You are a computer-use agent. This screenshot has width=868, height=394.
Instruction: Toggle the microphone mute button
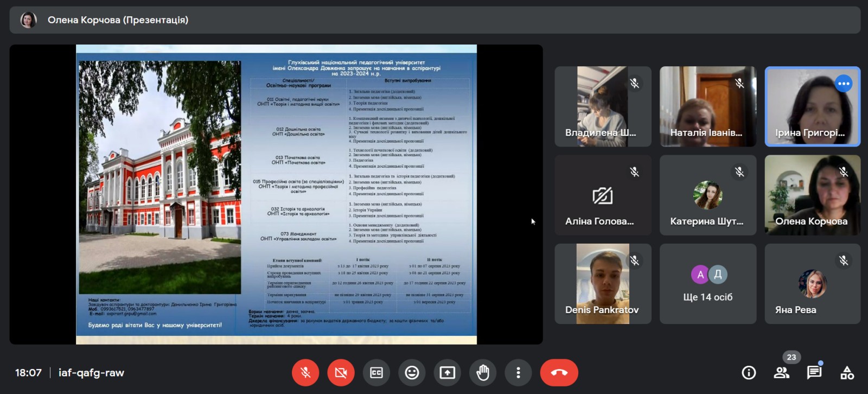click(x=305, y=373)
